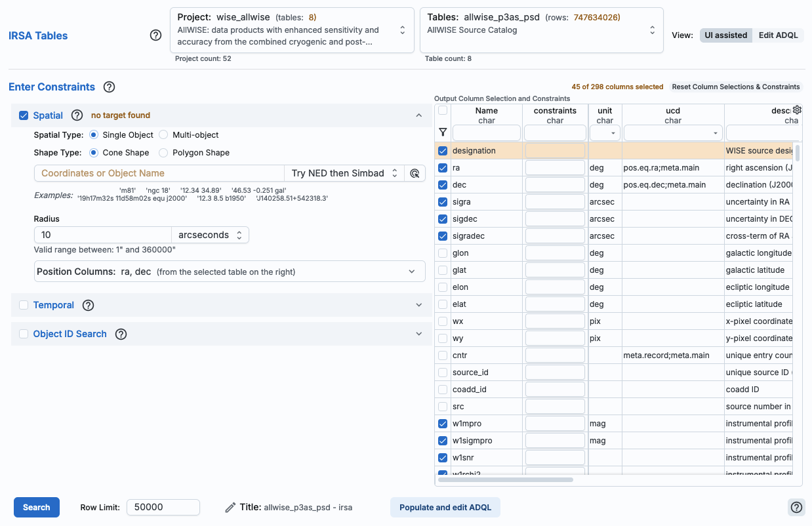The width and height of the screenshot is (812, 526).
Task: Open help icon beside Spatial
Action: click(x=77, y=115)
